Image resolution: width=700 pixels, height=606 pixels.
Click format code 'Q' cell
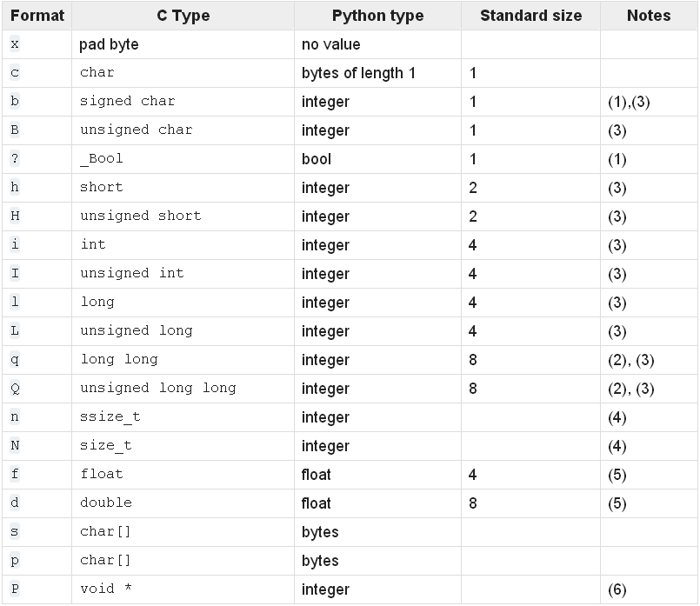pos(15,388)
